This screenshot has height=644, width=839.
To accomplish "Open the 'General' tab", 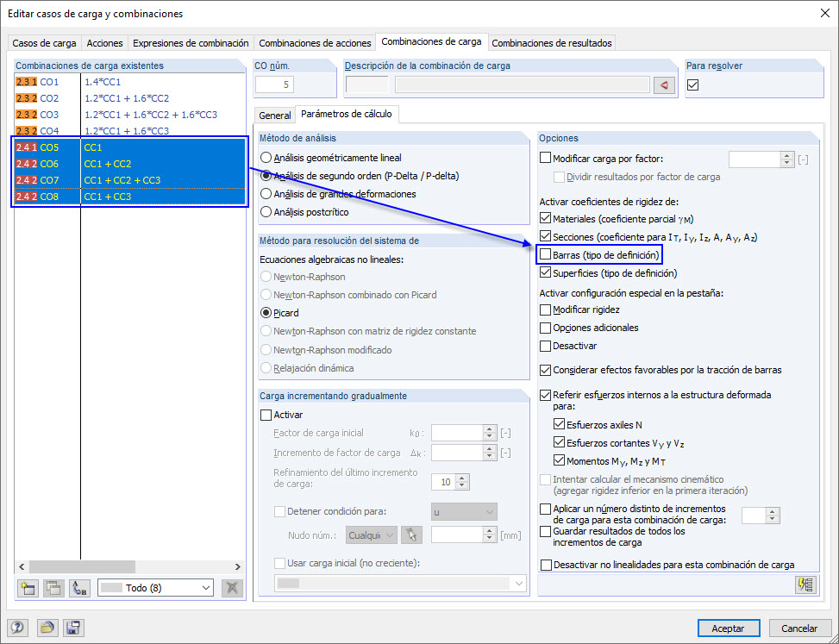I will tap(274, 115).
